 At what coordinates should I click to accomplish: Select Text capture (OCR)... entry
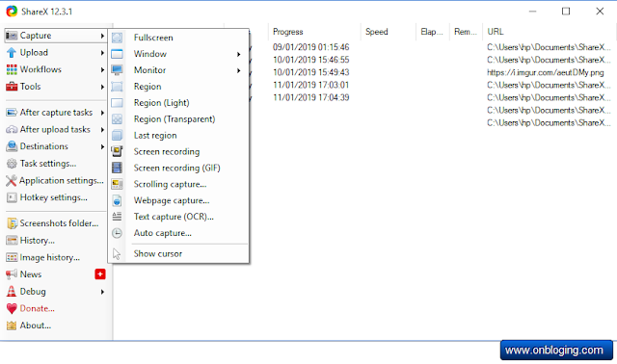tap(178, 217)
